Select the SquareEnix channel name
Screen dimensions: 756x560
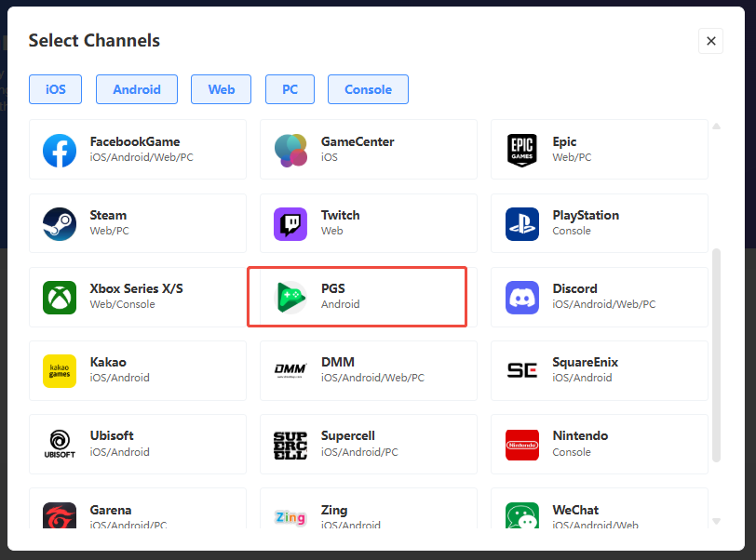click(586, 363)
